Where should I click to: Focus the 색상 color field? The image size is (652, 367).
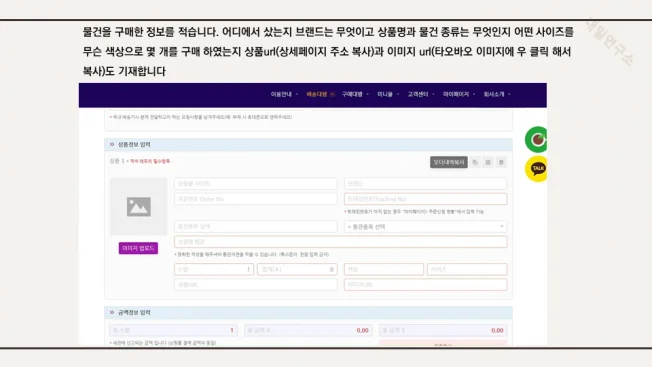click(x=384, y=269)
